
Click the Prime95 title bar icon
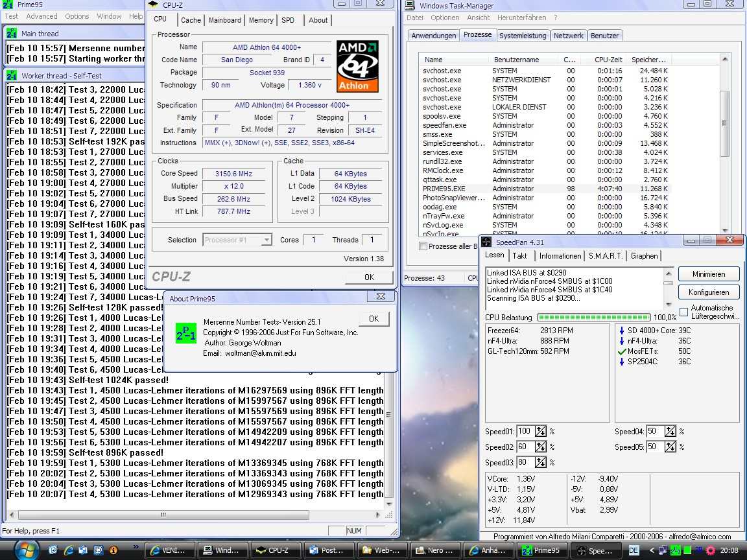click(x=8, y=5)
